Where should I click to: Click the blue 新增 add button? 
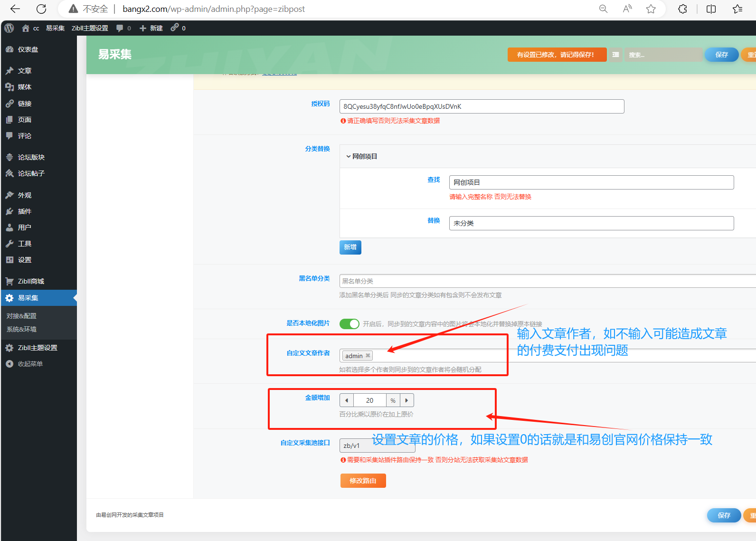tap(350, 247)
